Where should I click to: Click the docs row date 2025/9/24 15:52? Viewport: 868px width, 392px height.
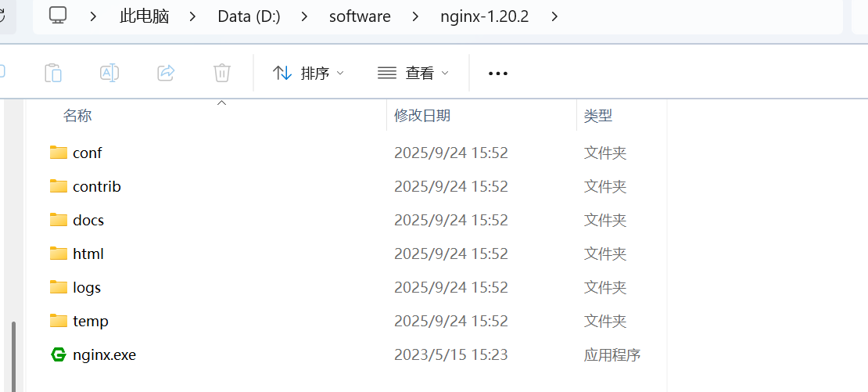click(451, 221)
